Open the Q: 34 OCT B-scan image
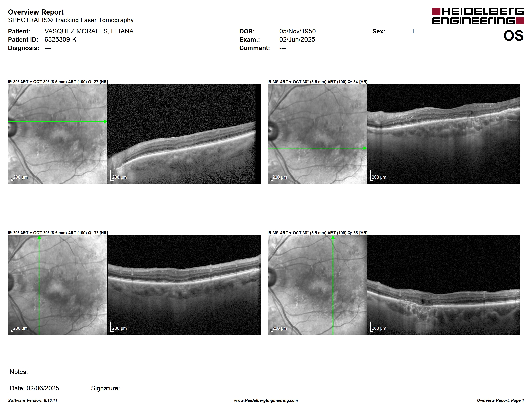Screen dimensions: 532x411 (444, 134)
